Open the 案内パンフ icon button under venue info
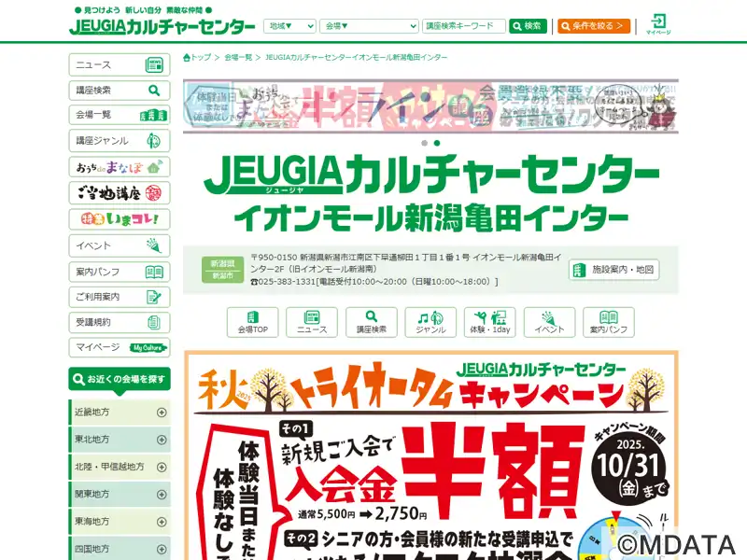The width and height of the screenshot is (747, 560). pos(609,322)
